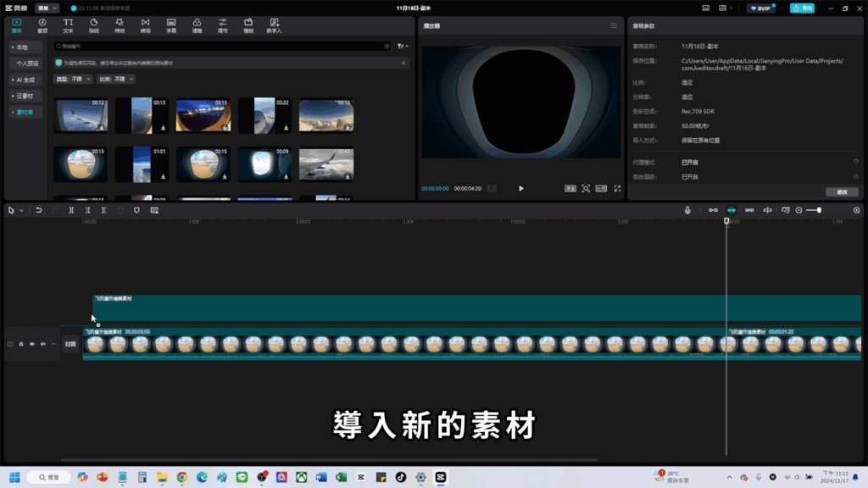Open the layout switch dropdown in title bar
The height and width of the screenshot is (488, 868).
[726, 8]
